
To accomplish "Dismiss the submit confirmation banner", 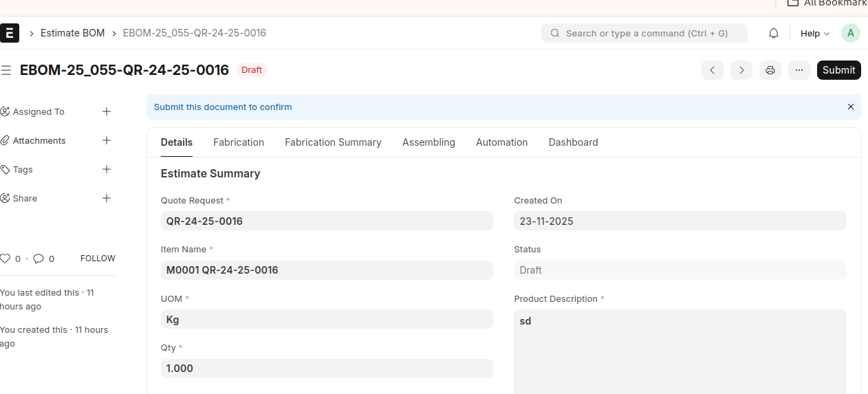I will (851, 107).
